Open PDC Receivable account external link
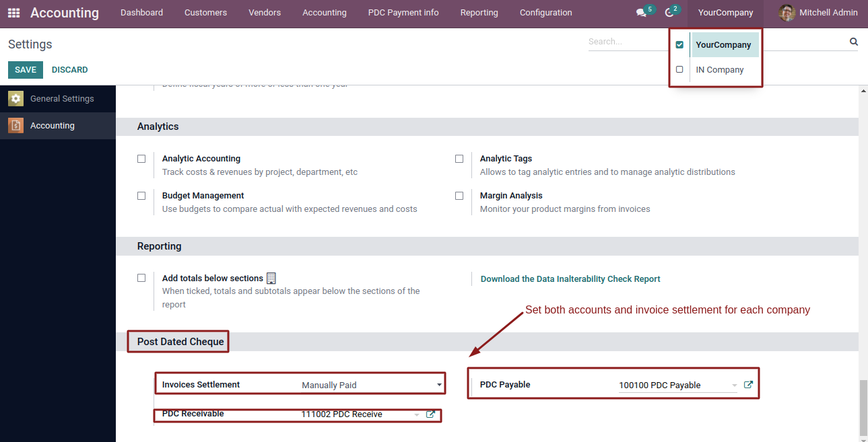 (431, 414)
